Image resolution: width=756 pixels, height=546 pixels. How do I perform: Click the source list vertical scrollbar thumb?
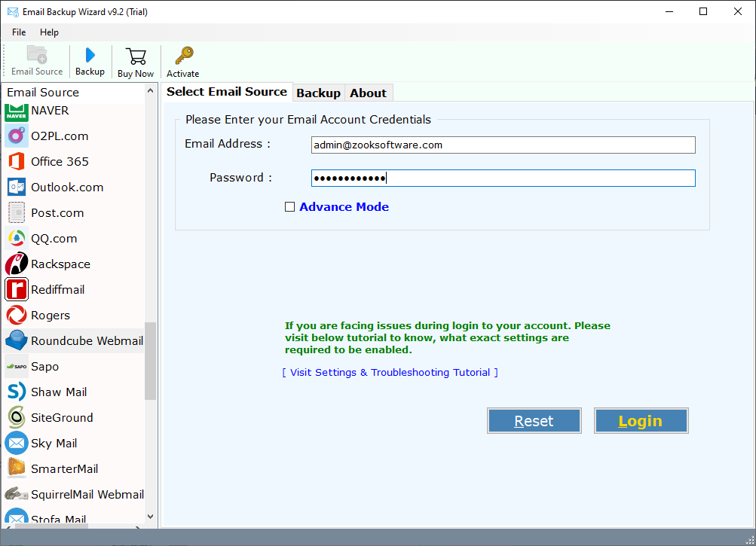(151, 361)
